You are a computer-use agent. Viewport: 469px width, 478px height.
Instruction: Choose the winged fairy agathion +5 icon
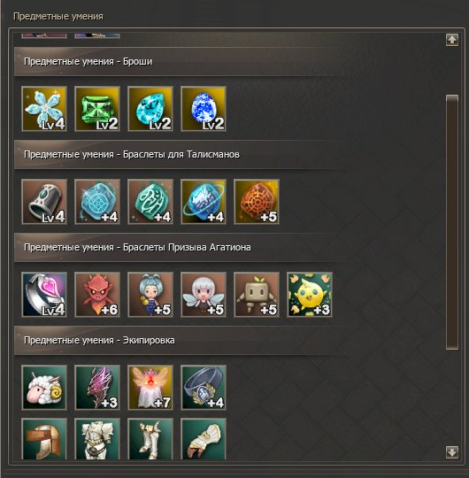203,295
